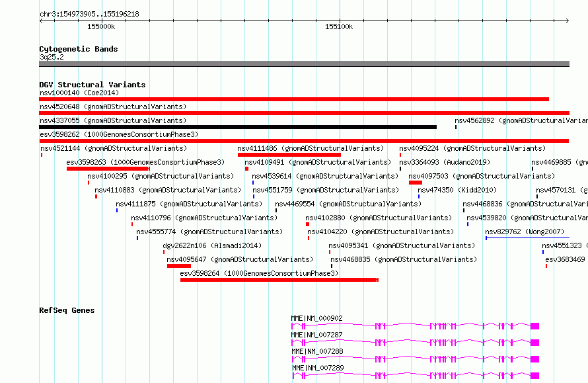Select the nsv4539614 variant label
The image size is (588, 383).
coord(325,176)
